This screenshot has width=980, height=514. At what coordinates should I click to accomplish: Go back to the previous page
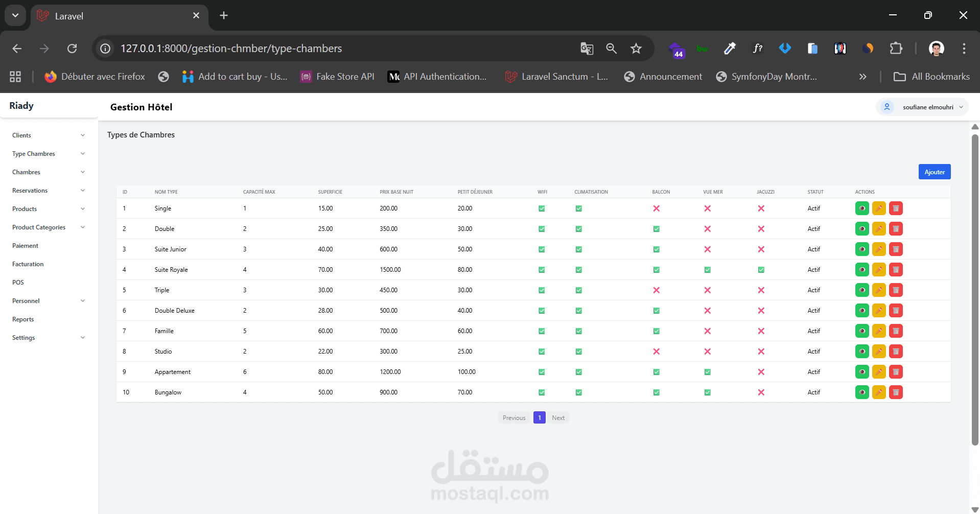[17, 49]
